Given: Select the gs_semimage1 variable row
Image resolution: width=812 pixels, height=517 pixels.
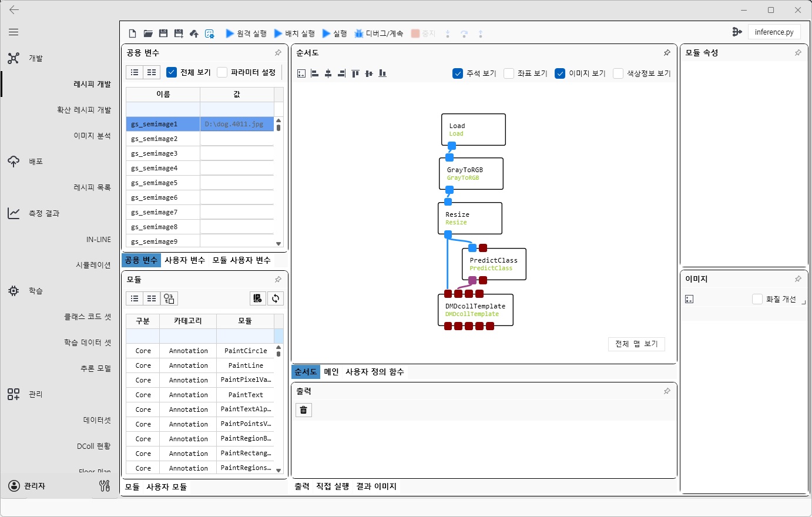Looking at the screenshot, I should tap(163, 124).
